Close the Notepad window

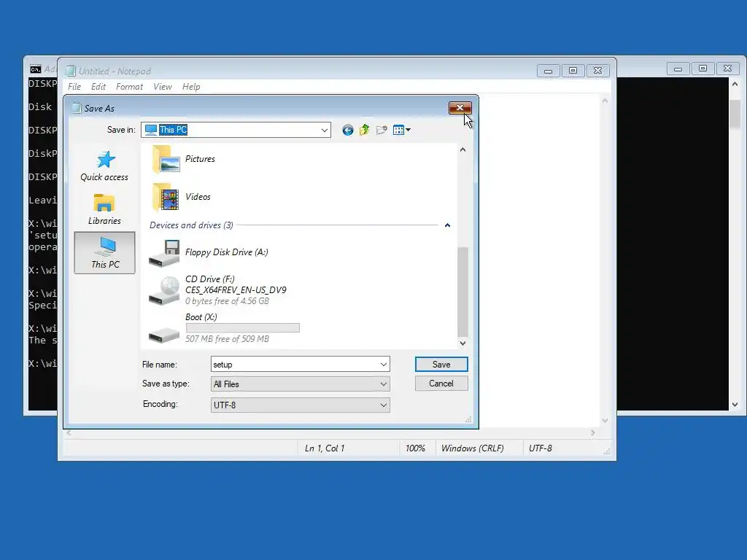click(x=598, y=71)
